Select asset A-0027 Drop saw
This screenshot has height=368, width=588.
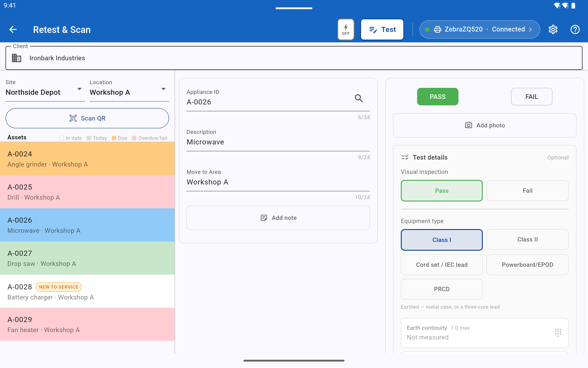tap(87, 258)
